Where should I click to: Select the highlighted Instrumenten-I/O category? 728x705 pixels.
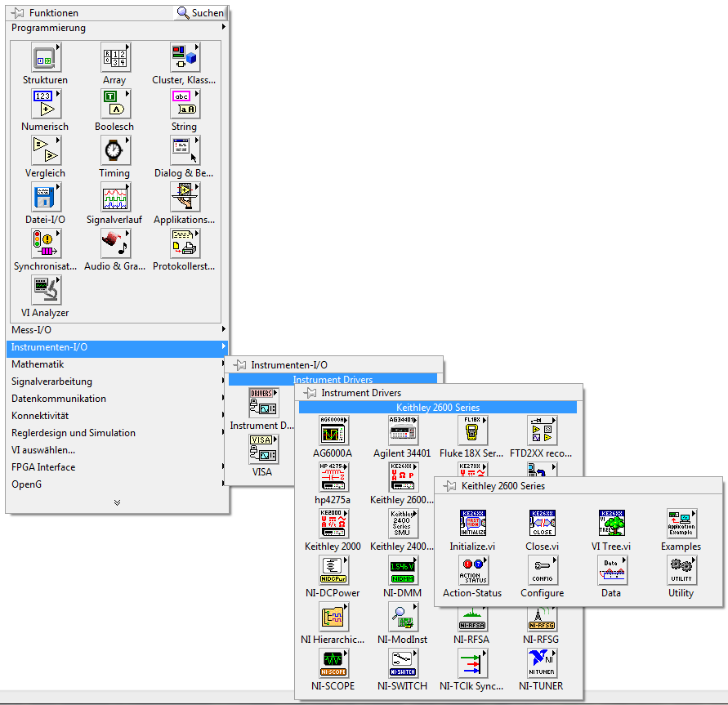pyautogui.click(x=118, y=347)
